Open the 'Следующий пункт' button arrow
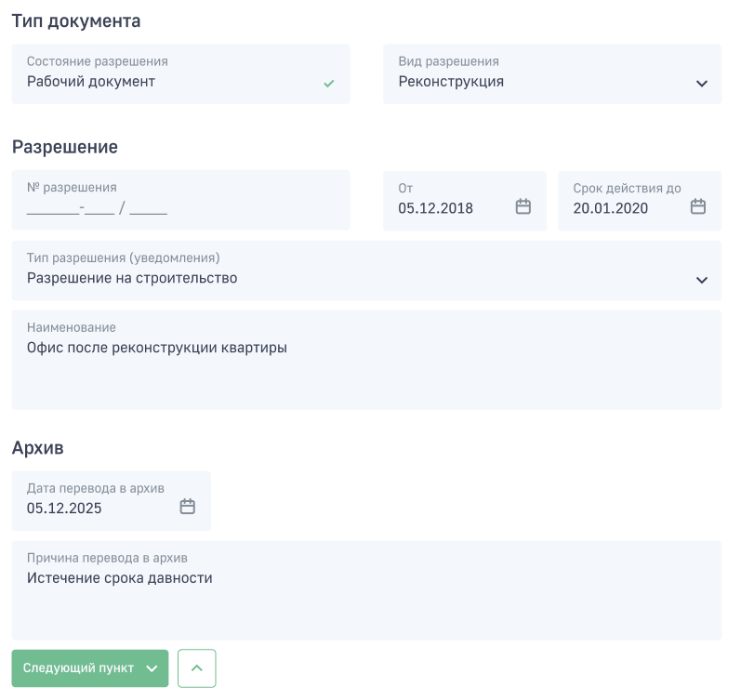 click(152, 668)
